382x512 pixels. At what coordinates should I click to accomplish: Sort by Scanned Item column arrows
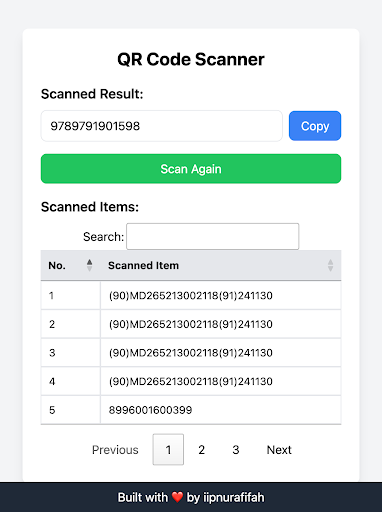[330, 265]
